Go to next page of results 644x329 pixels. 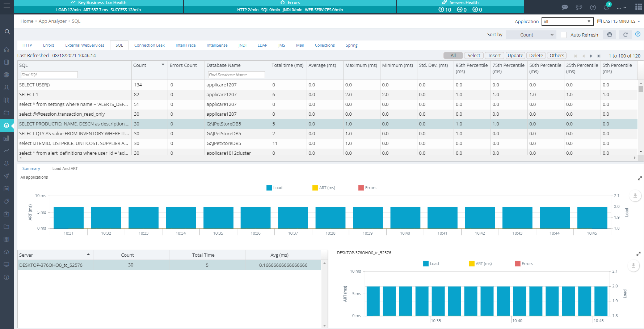point(591,56)
